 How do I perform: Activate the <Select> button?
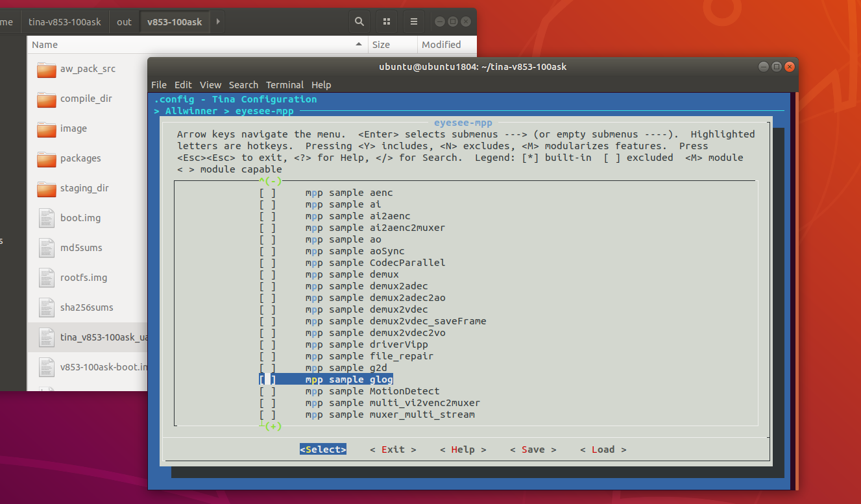pyautogui.click(x=323, y=450)
